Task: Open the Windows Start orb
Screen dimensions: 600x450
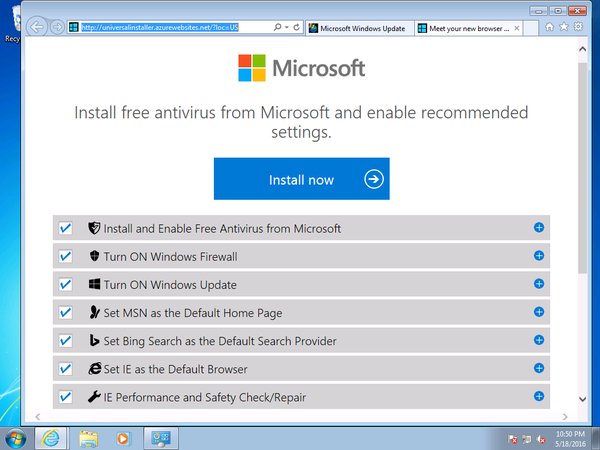Action: coord(15,439)
